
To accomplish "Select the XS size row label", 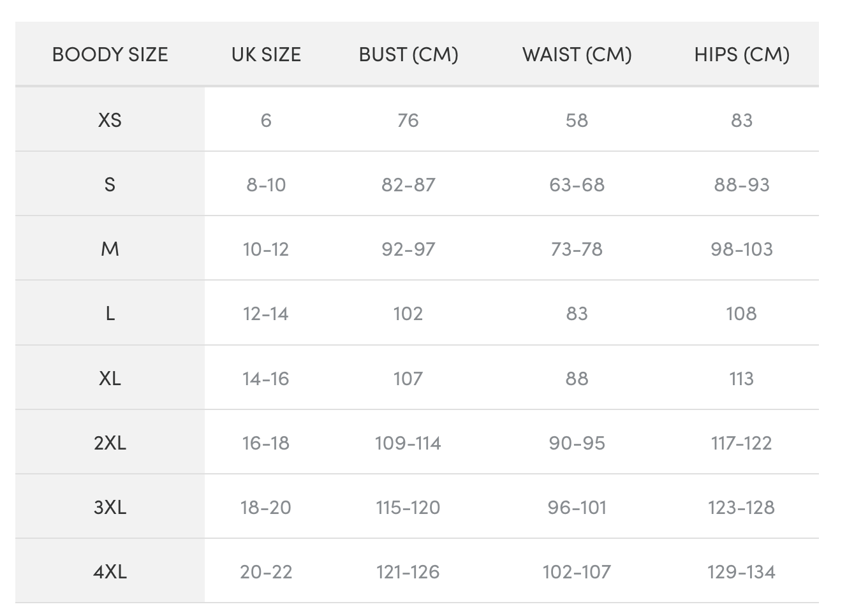I will pos(110,120).
